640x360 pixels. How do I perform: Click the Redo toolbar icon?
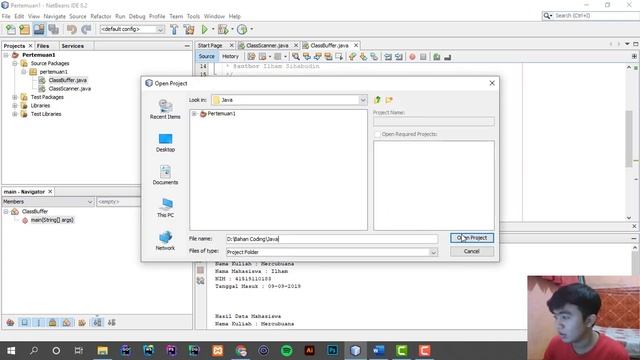click(x=86, y=29)
